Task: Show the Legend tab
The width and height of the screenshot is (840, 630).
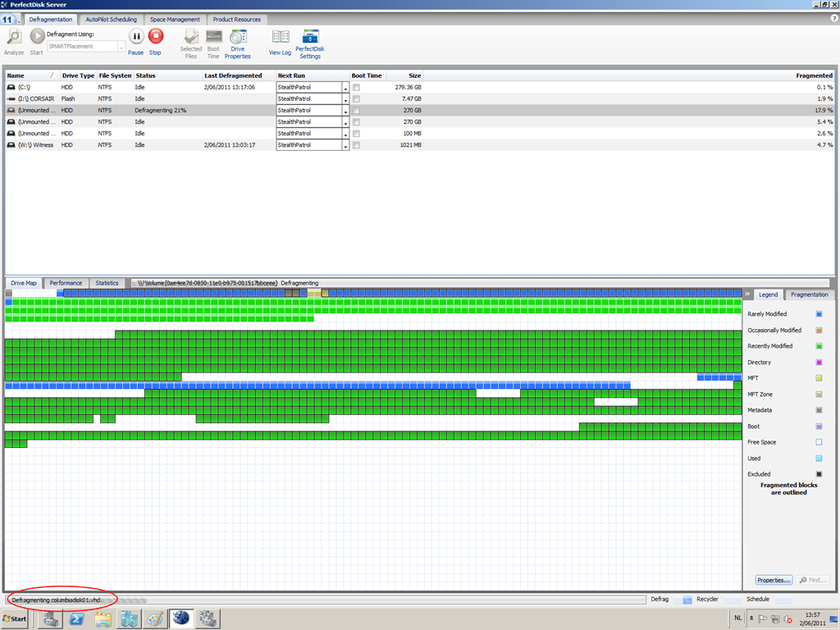Action: coord(768,294)
